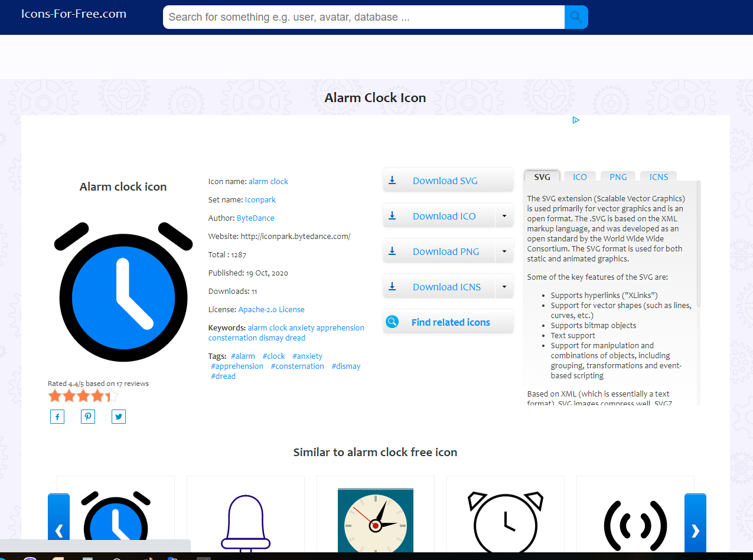
Task: Open the purple bell similar icon
Action: [x=246, y=515]
